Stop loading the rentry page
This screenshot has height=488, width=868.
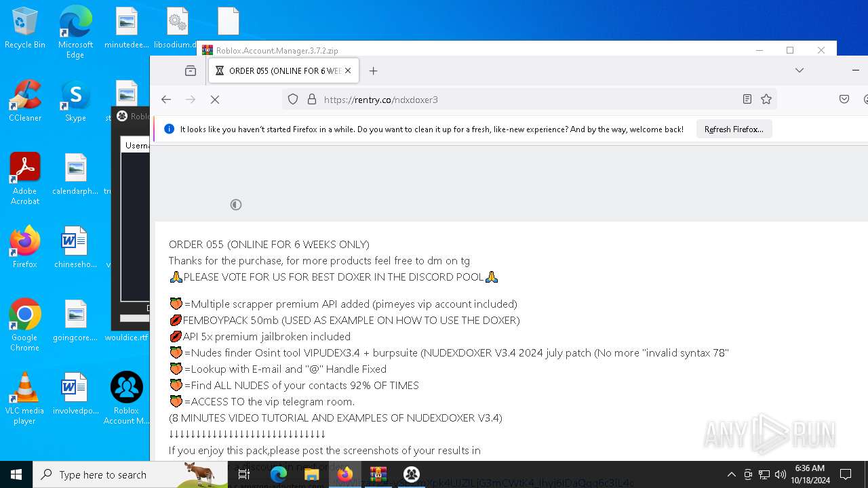pyautogui.click(x=215, y=100)
